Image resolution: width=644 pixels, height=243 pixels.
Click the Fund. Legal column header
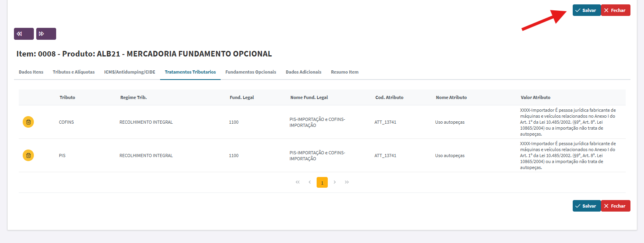[242, 97]
